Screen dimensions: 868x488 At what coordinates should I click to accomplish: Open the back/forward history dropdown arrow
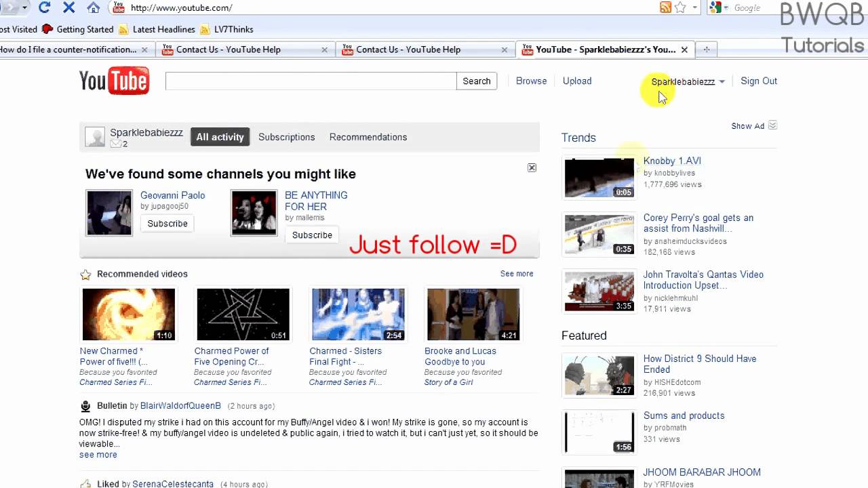coord(25,7)
